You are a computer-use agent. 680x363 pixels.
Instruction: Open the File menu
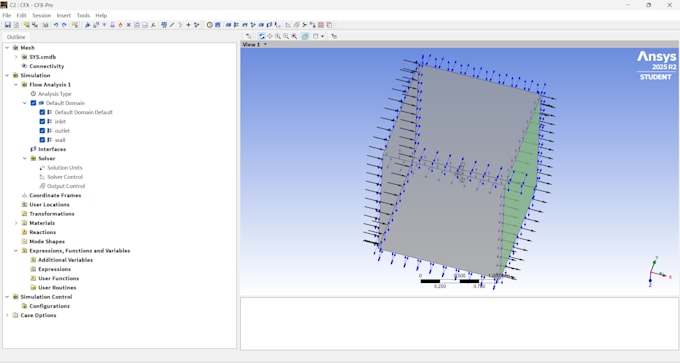tap(7, 16)
